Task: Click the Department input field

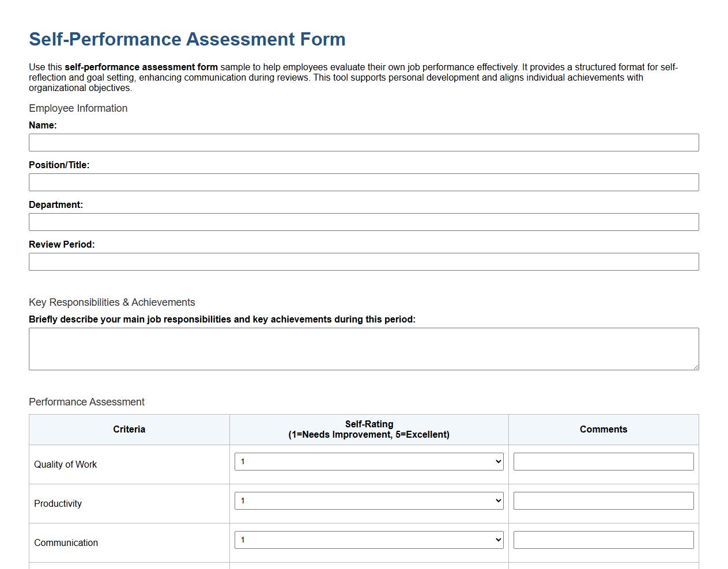Action: tap(363, 222)
